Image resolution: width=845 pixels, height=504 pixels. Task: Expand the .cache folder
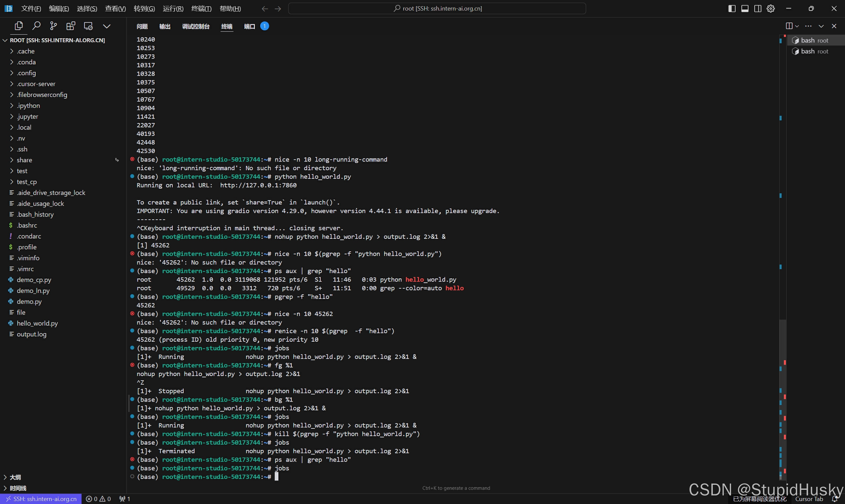click(x=26, y=51)
